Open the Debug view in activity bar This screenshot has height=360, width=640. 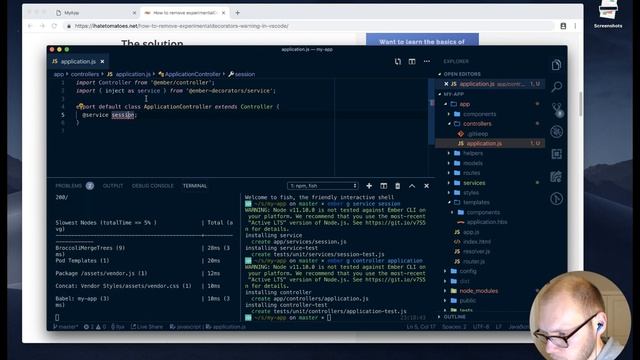point(556,131)
